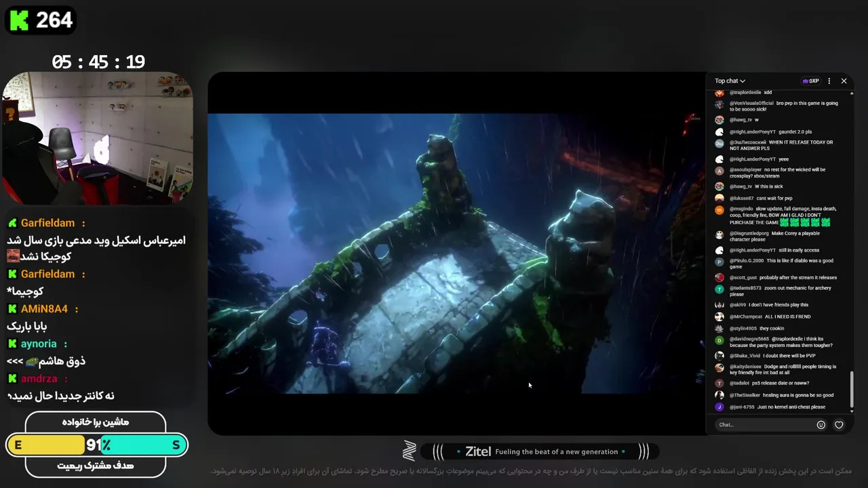The image size is (868, 488).
Task: Click message 'they cookin'
Action: click(x=772, y=329)
